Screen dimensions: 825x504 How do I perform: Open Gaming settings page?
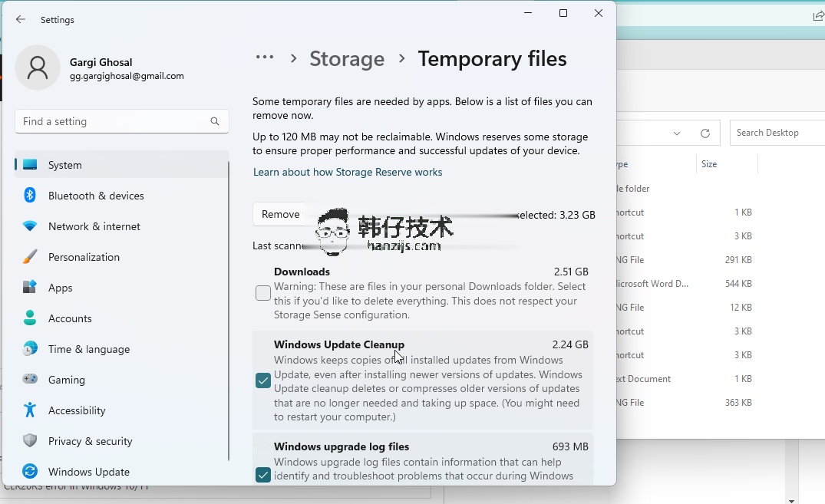121,379
